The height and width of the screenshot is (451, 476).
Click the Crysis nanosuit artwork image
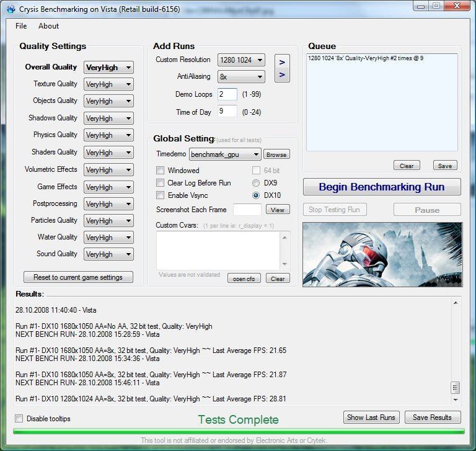click(x=382, y=254)
